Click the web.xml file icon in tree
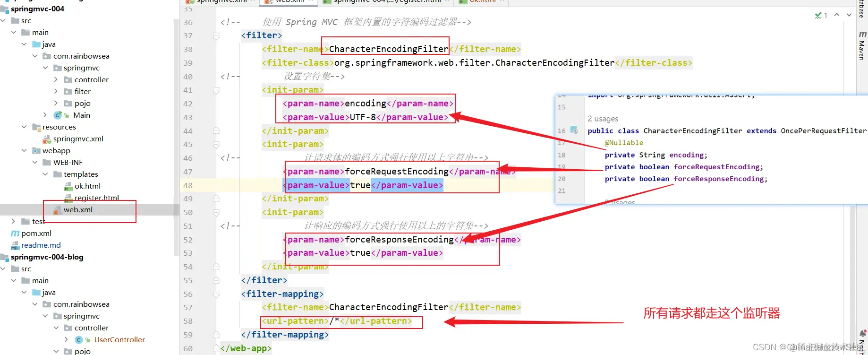Viewport: 868px width, 355px height. (x=58, y=210)
